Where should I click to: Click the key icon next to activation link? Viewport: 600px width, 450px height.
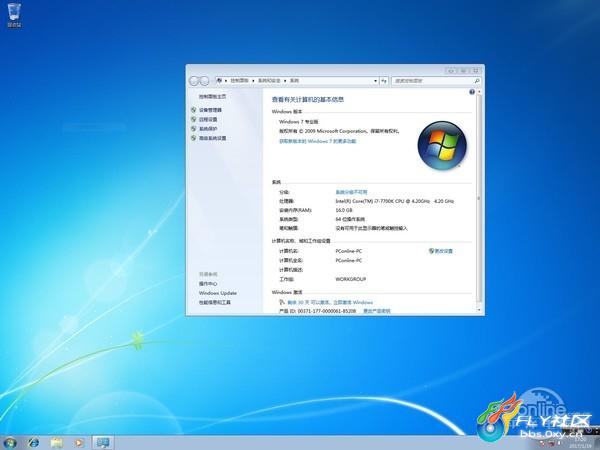click(x=282, y=302)
